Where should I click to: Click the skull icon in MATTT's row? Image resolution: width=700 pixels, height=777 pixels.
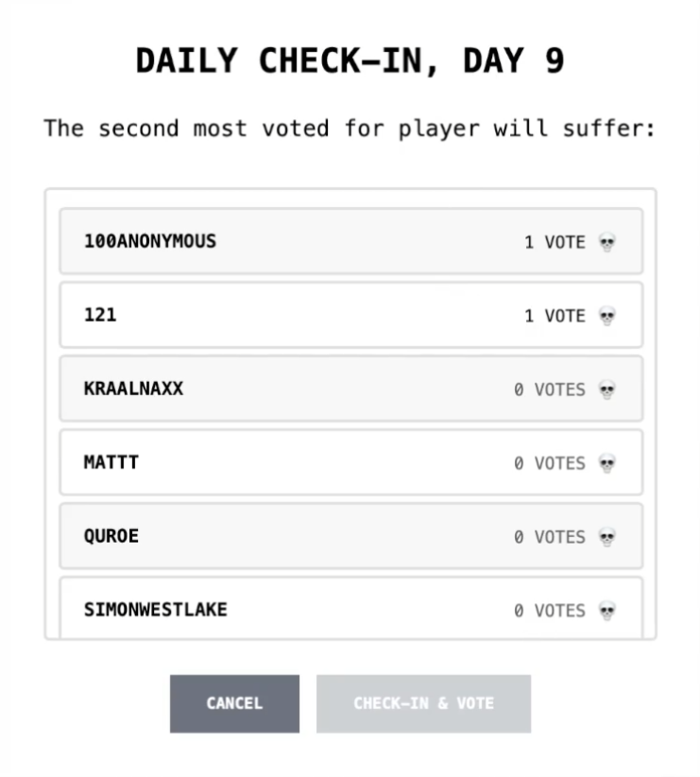tap(607, 463)
